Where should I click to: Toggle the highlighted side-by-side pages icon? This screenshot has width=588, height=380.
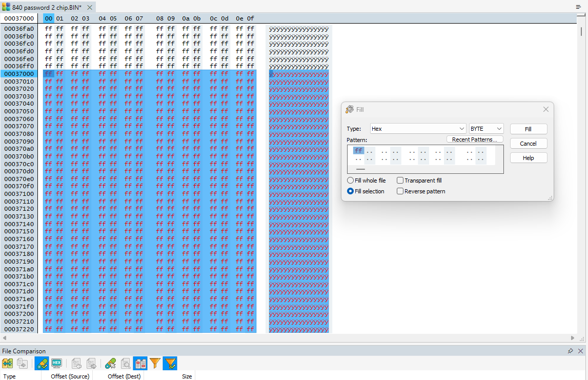(140, 363)
